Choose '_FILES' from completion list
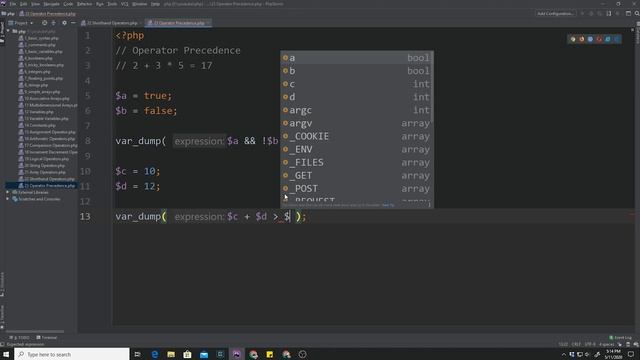 point(356,162)
